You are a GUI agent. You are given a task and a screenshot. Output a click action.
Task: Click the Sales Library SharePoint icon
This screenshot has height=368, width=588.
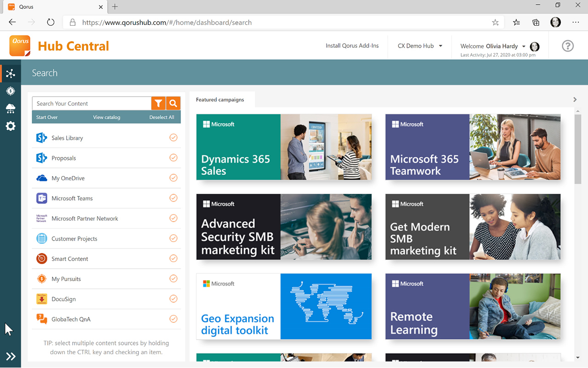coord(42,138)
